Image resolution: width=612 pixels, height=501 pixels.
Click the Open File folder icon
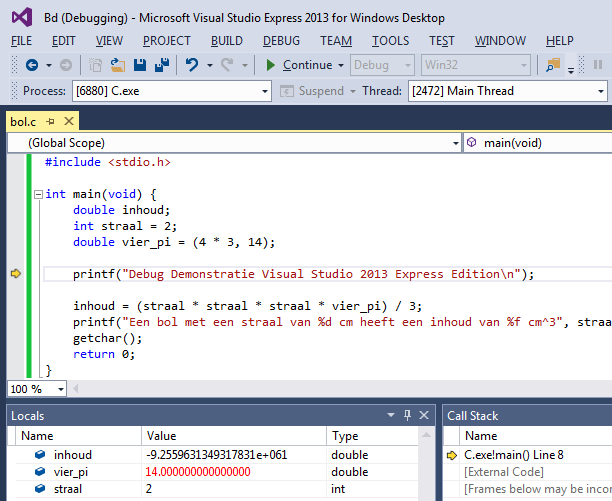[118, 65]
